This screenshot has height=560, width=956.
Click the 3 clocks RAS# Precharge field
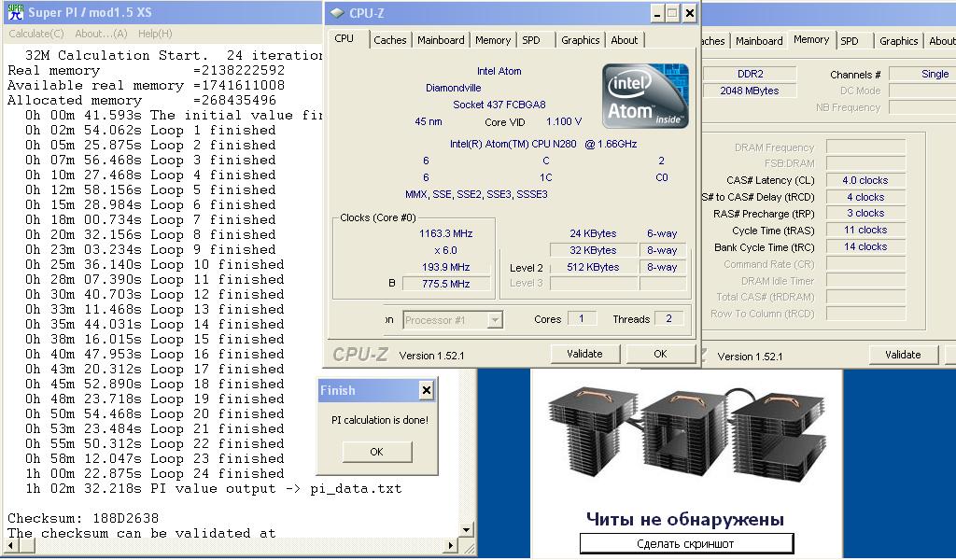(x=865, y=214)
